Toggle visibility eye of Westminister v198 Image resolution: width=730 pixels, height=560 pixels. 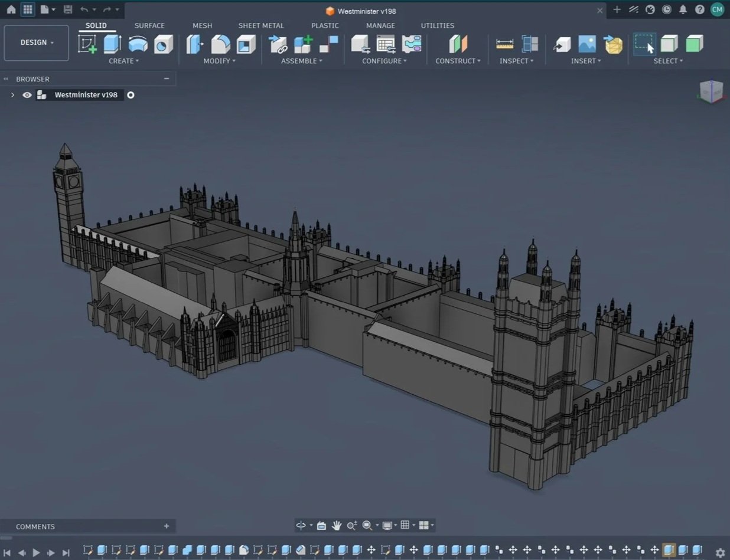tap(27, 95)
